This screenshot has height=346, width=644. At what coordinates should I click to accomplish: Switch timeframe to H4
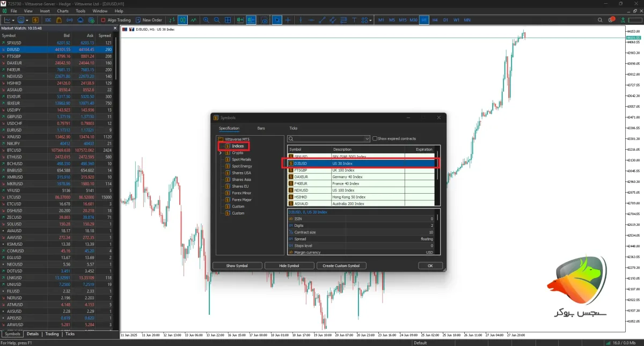click(435, 20)
